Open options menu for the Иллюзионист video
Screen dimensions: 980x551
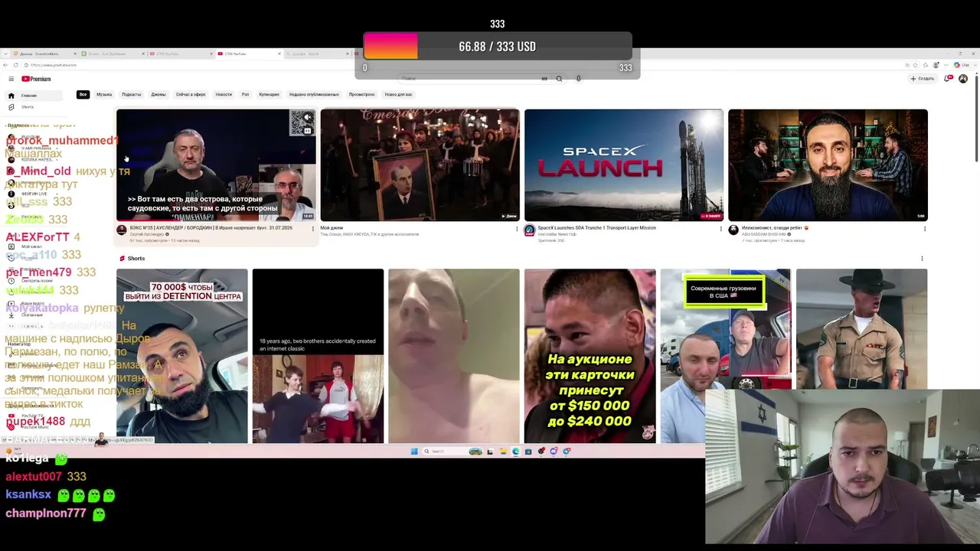(925, 229)
